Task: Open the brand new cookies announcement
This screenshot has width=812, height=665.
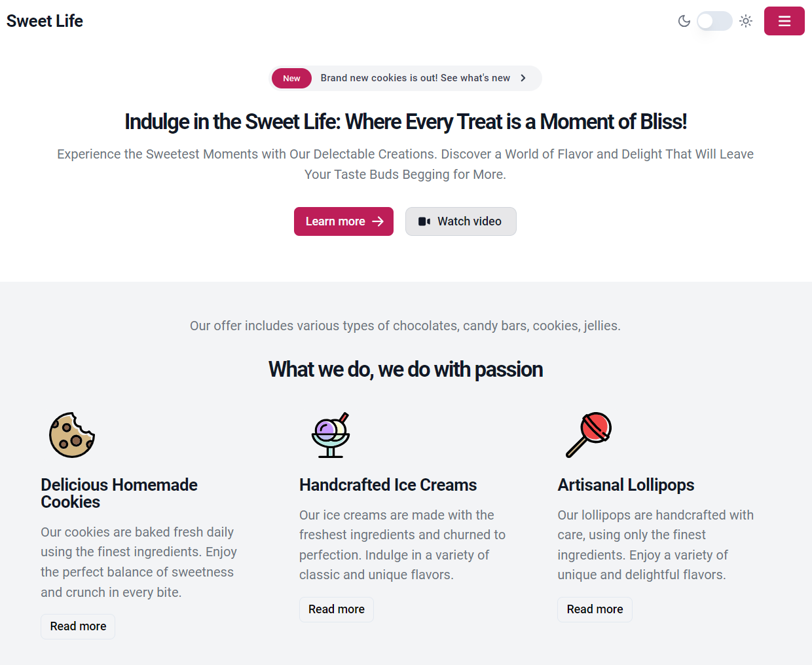Action: 415,78
